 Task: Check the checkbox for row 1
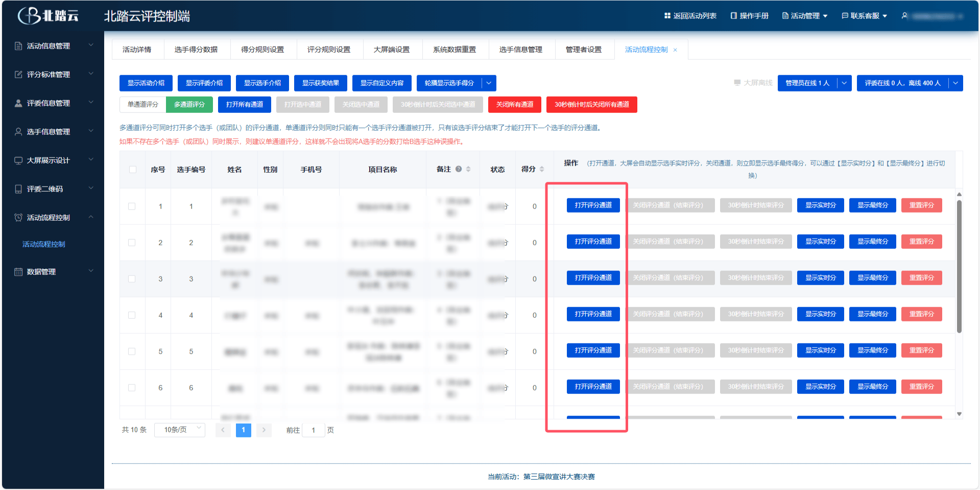[x=132, y=206]
